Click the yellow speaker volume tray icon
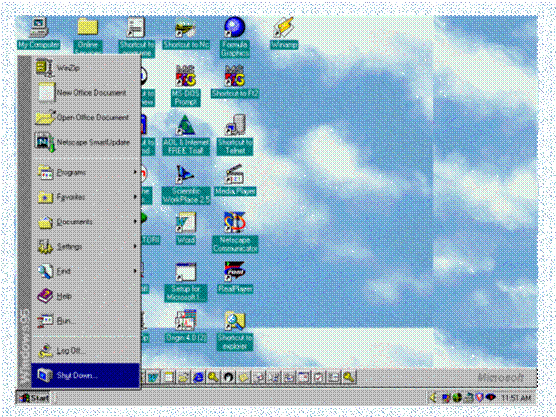This screenshot has width=556, height=417. coord(433,398)
